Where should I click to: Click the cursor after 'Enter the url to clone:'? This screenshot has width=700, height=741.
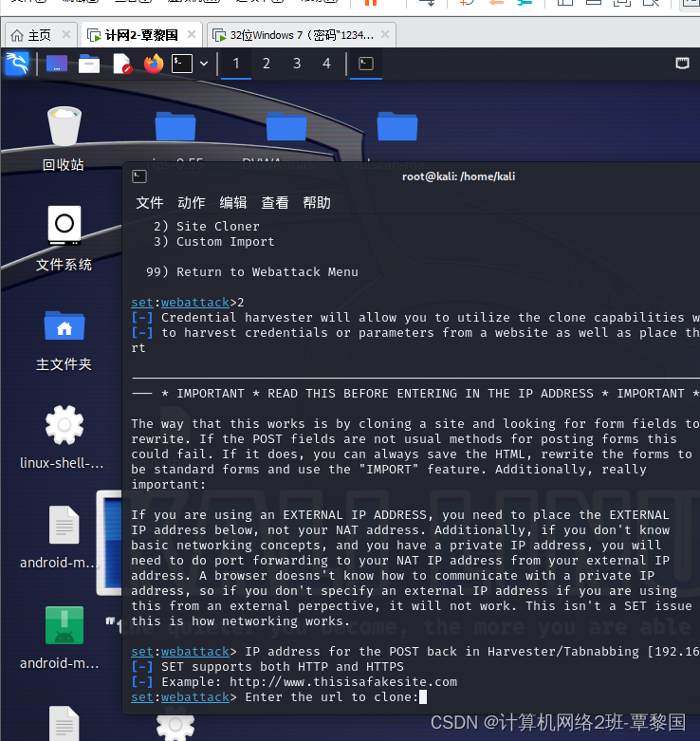423,697
